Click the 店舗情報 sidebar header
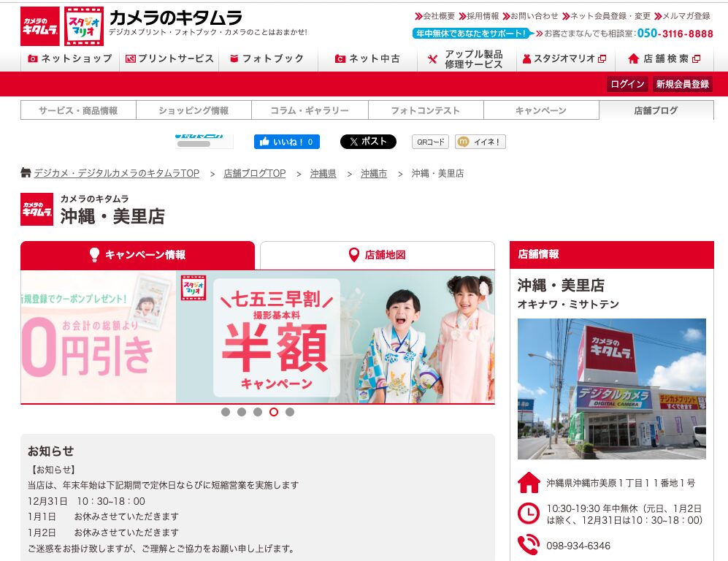The width and height of the screenshot is (728, 561). coord(611,254)
